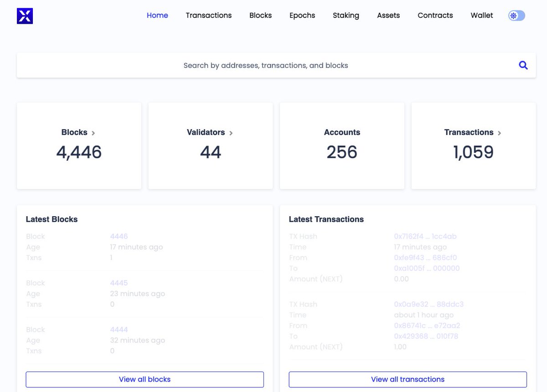
Task: Click the chevron next to Validators card title
Action: pyautogui.click(x=231, y=133)
